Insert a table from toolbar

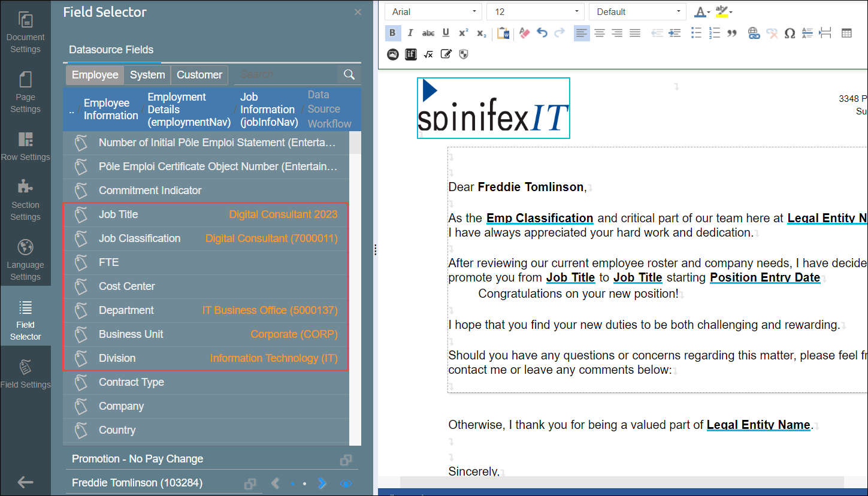[x=846, y=34]
